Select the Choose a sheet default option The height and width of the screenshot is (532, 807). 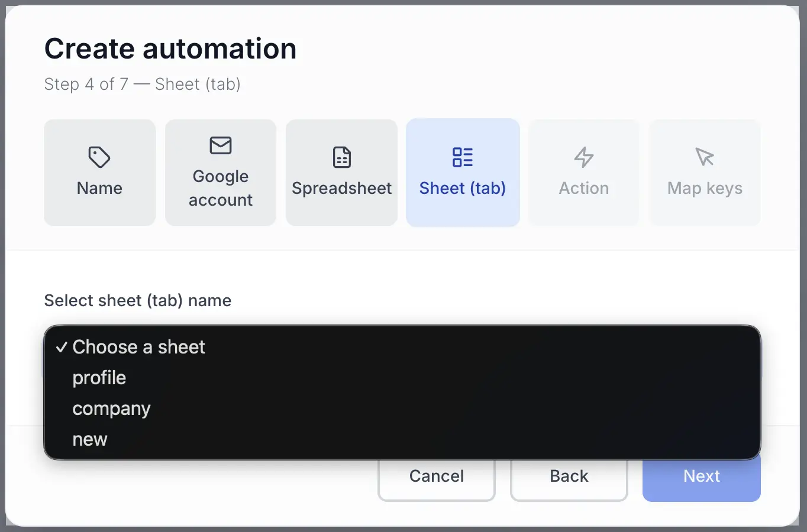point(138,347)
